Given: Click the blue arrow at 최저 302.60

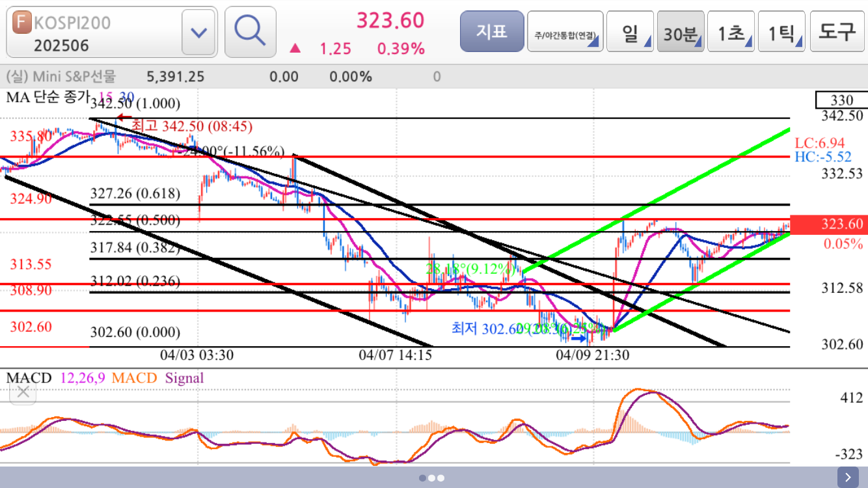Looking at the screenshot, I should pos(578,338).
